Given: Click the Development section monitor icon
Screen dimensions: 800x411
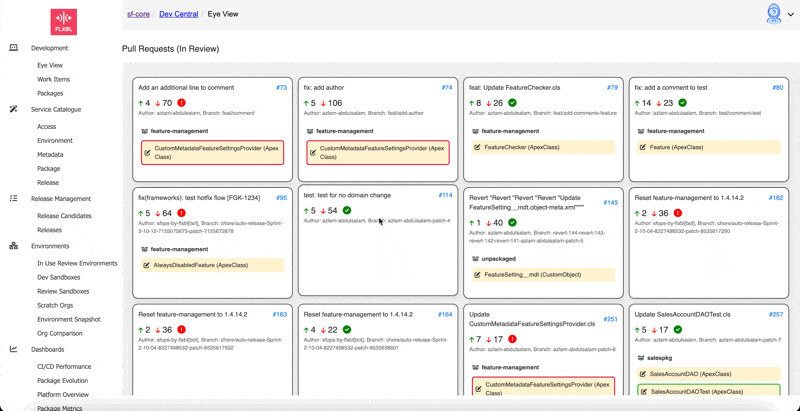Looking at the screenshot, I should pyautogui.click(x=13, y=48).
